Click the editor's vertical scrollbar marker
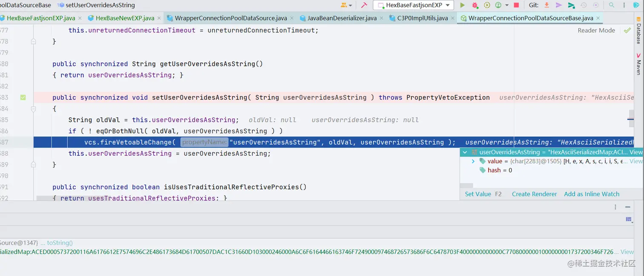The image size is (644, 276). pyautogui.click(x=631, y=120)
